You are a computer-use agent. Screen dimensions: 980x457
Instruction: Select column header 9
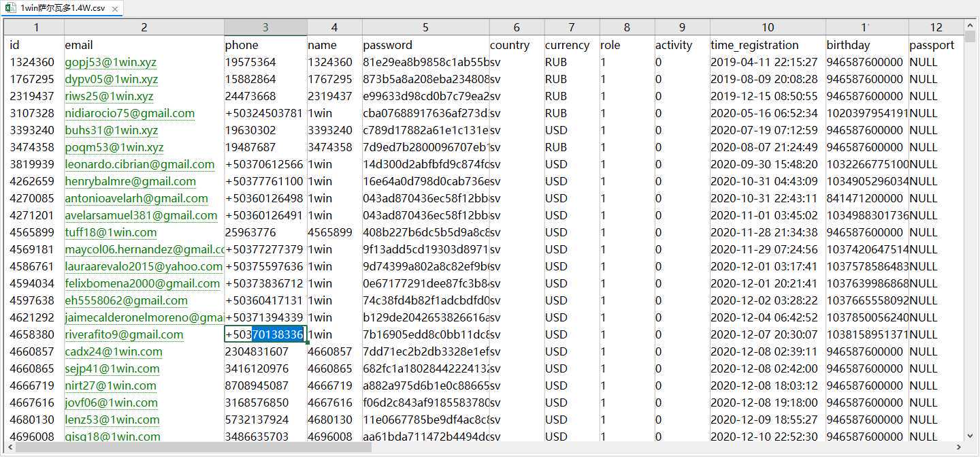682,27
